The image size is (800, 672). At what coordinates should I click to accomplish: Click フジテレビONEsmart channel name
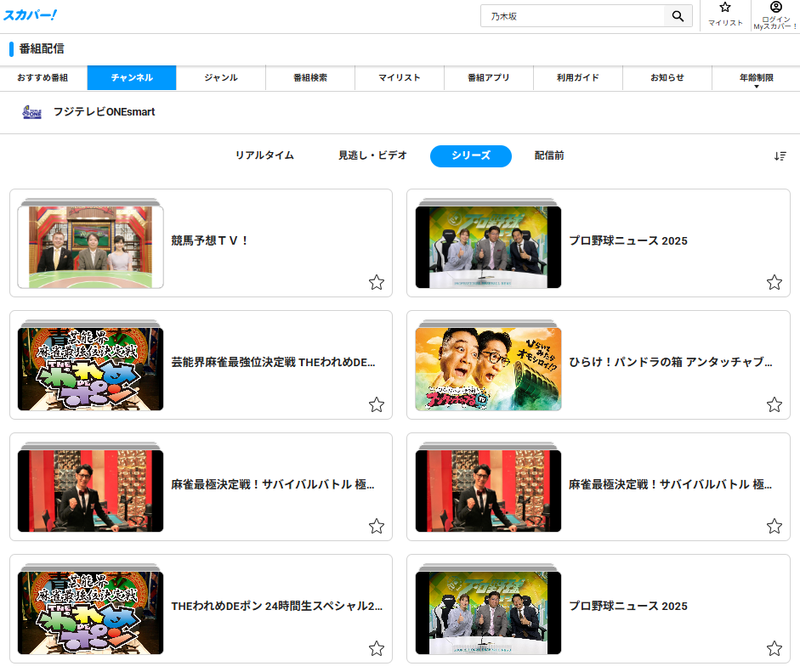(x=104, y=111)
